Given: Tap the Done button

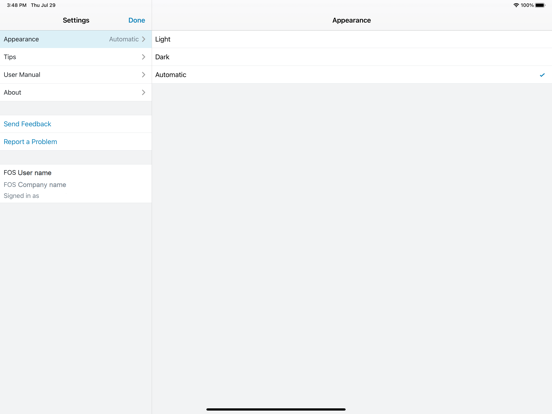Looking at the screenshot, I should point(137,20).
